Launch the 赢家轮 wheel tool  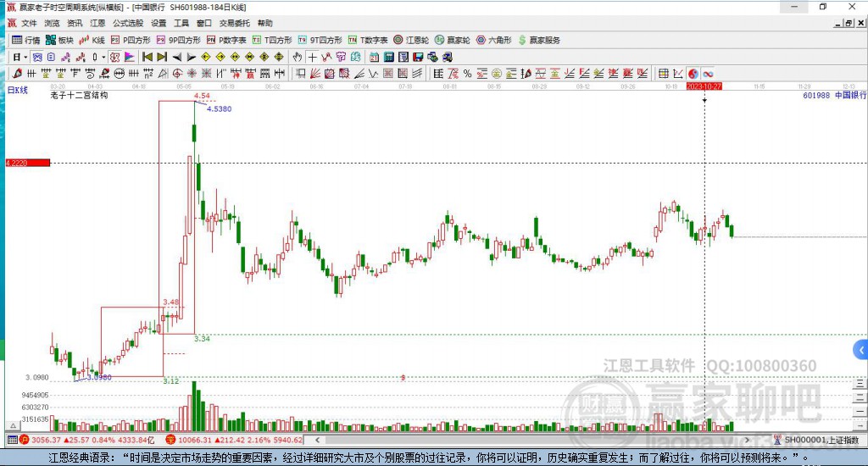click(x=453, y=40)
